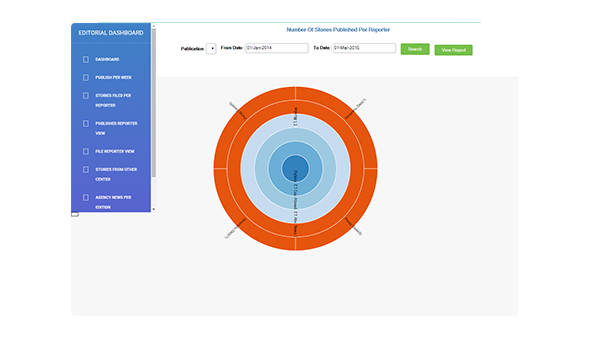Screen dimensions: 590x360
Task: Open the File Reporter View icon
Action: point(86,151)
